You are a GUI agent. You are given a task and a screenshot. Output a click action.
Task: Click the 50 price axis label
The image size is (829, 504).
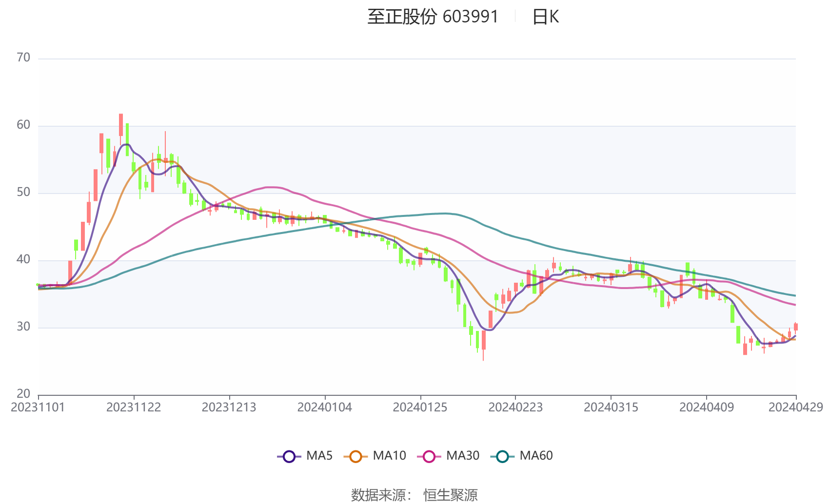[x=23, y=193]
